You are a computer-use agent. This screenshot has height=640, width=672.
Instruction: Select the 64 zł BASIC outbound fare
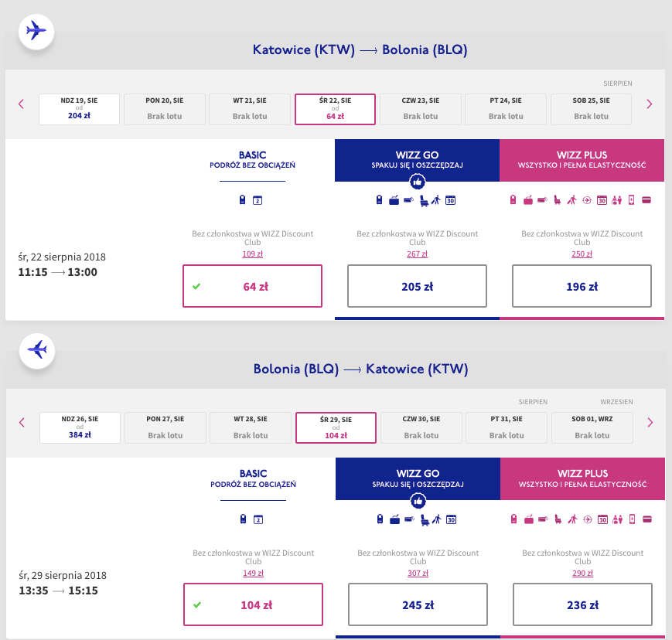pos(252,286)
